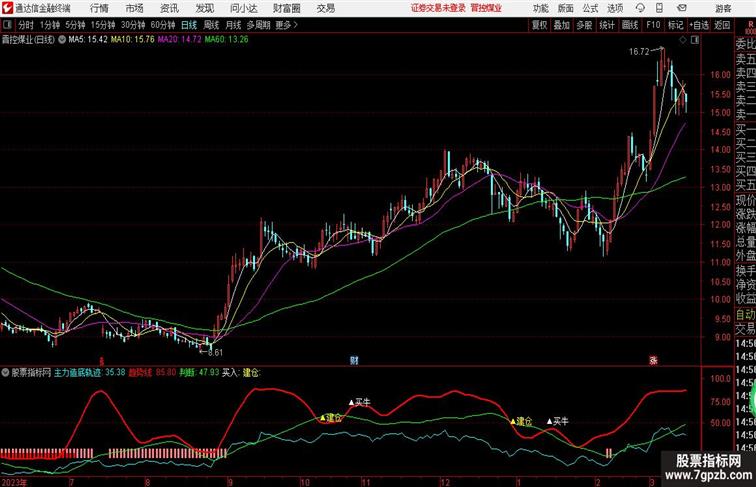Click the 趋势线 indicator value label
The height and width of the screenshot is (487, 756).
click(152, 372)
